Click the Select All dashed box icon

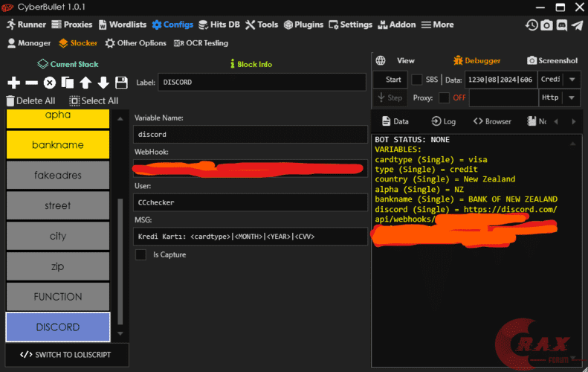(x=74, y=100)
